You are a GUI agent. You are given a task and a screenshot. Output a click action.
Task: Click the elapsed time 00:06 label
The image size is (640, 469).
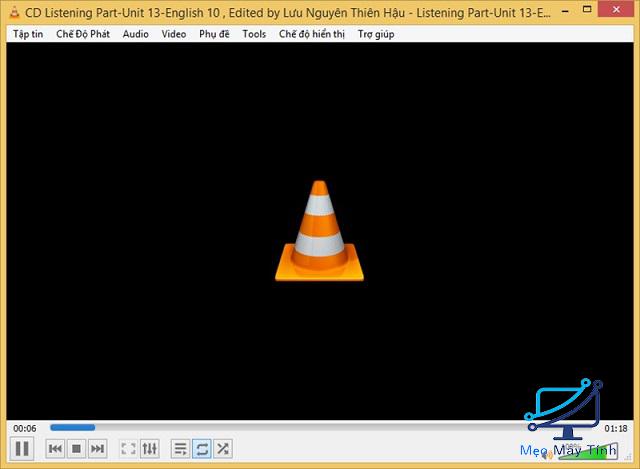coord(23,428)
